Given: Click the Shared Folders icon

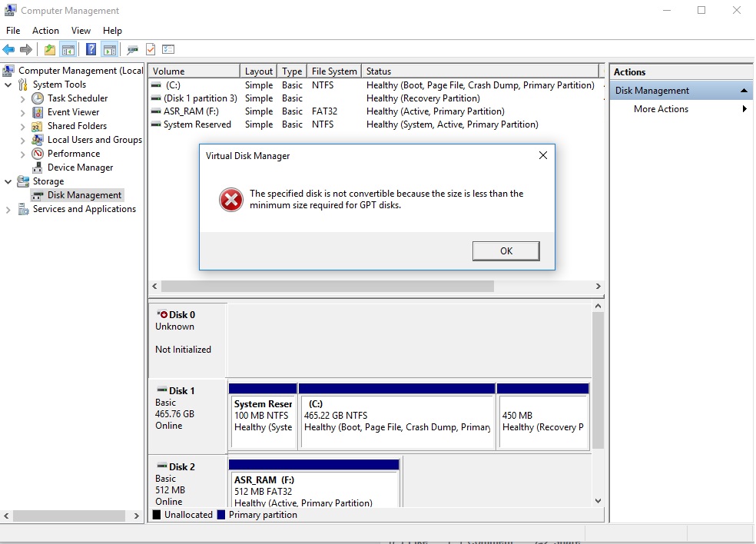Looking at the screenshot, I should [37, 126].
